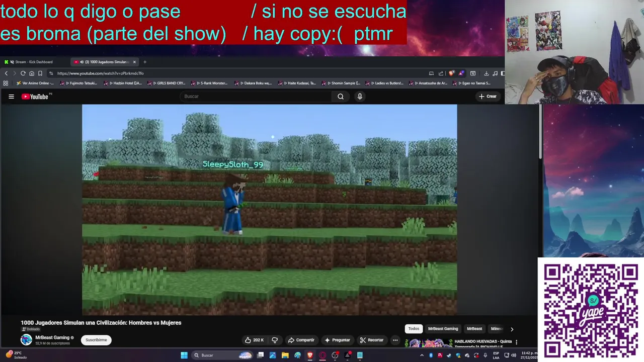This screenshot has height=362, width=644.
Task: Type in the Buscar search field
Action: [x=256, y=97]
